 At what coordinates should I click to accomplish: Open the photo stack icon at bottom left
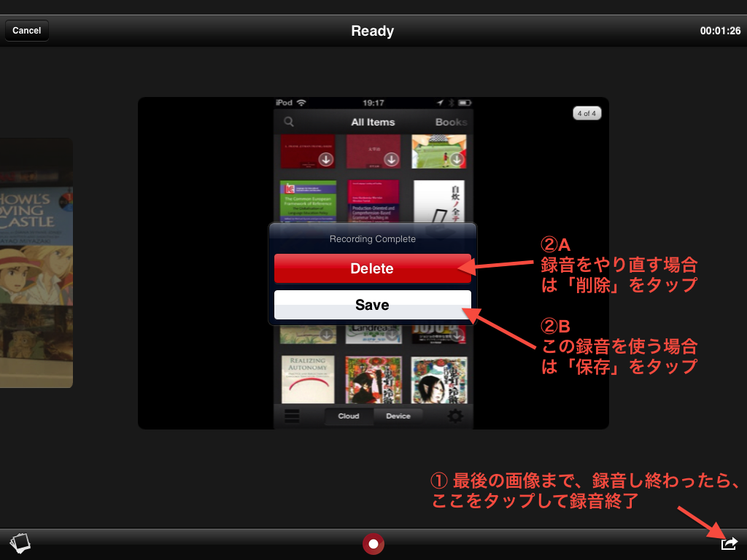(20, 542)
